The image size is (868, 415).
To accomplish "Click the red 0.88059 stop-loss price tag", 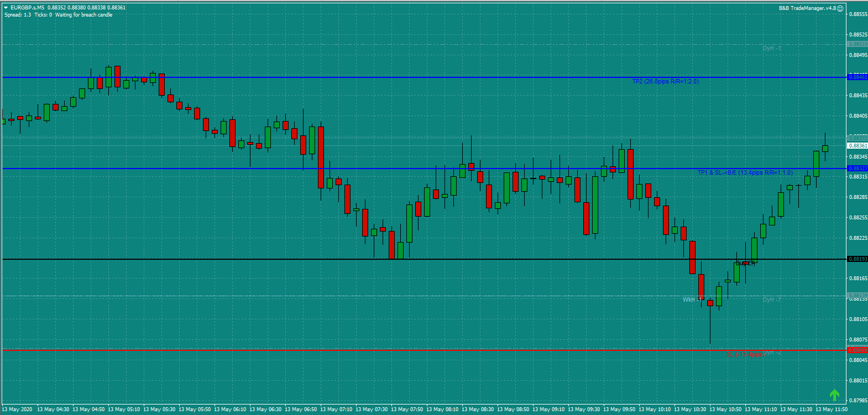I will (857, 350).
